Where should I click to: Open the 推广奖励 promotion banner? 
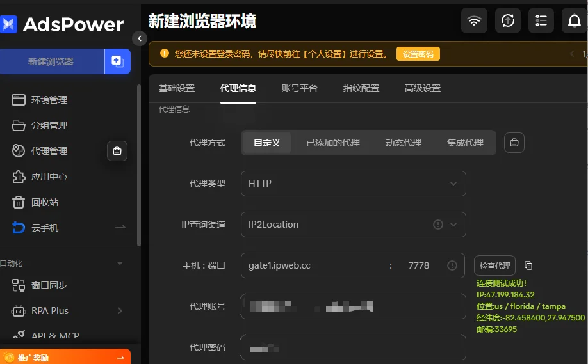65,357
